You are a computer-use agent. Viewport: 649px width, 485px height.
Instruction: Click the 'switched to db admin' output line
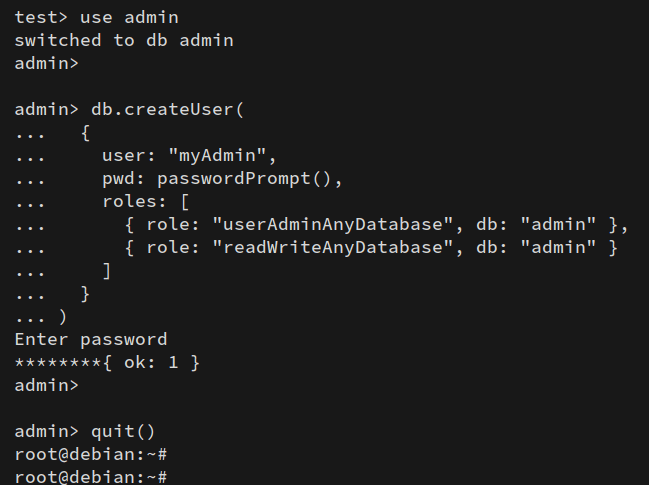tap(124, 40)
